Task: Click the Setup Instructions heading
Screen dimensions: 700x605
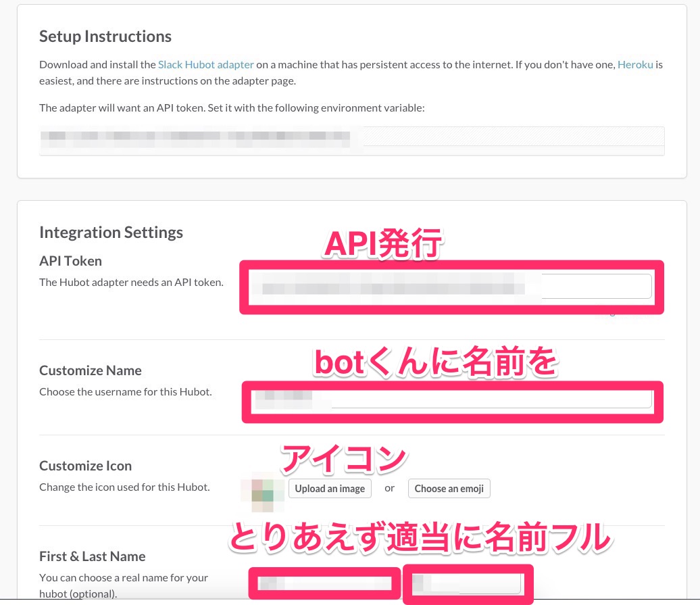Action: [x=105, y=37]
